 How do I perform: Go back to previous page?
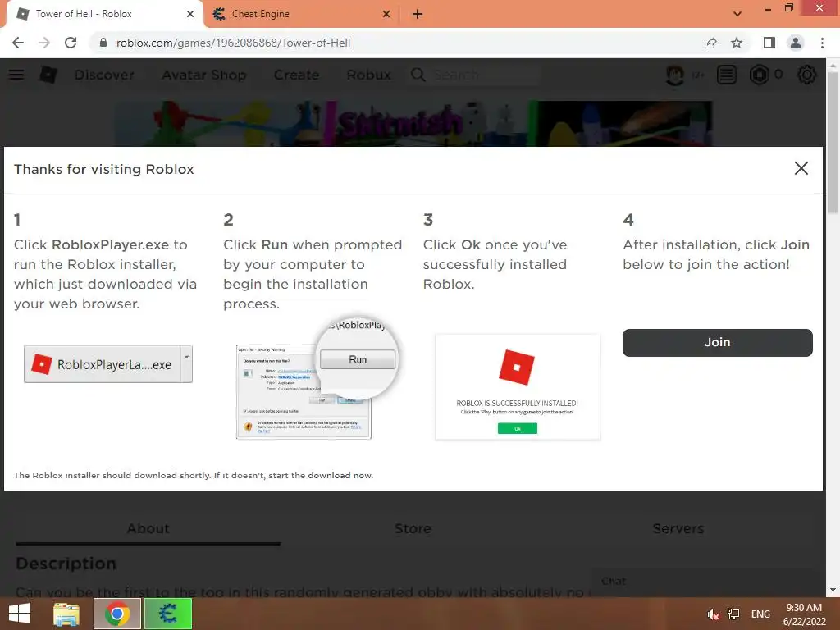click(18, 43)
